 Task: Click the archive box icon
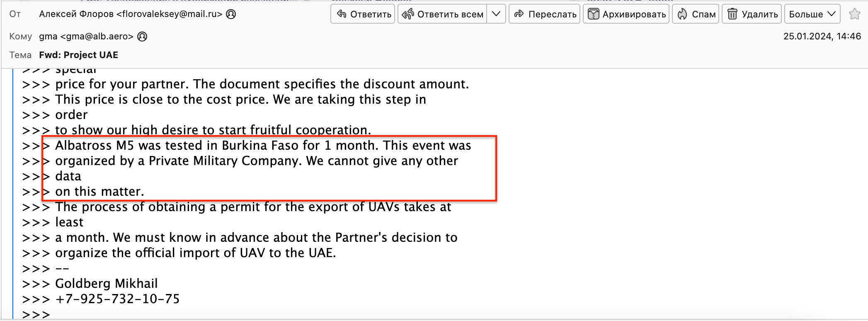tap(594, 14)
